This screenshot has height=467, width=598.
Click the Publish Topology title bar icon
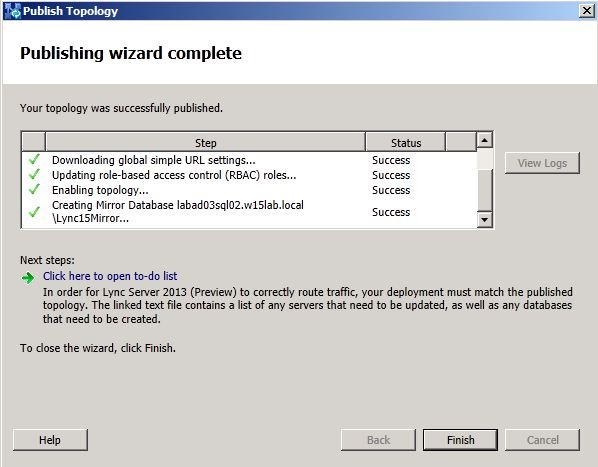pyautogui.click(x=12, y=11)
